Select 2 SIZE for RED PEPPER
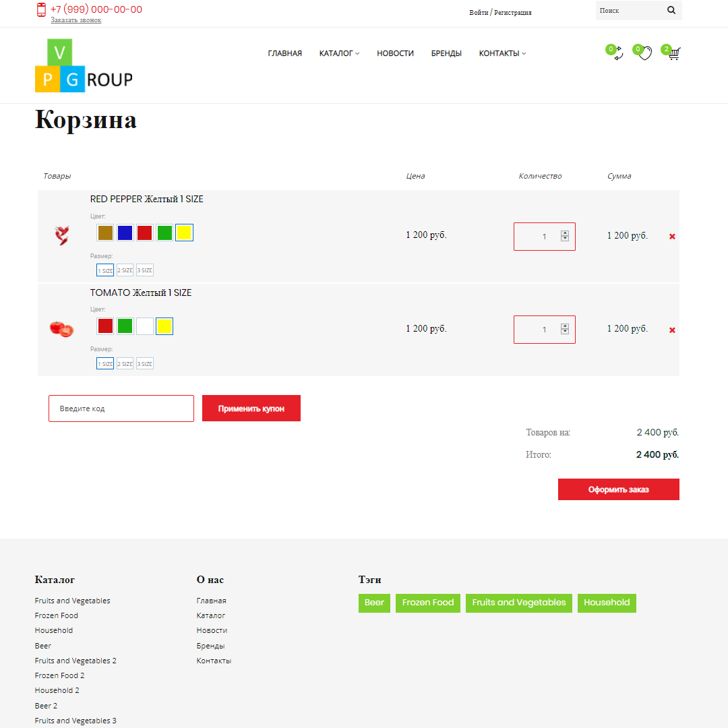The height and width of the screenshot is (728, 728). [125, 270]
